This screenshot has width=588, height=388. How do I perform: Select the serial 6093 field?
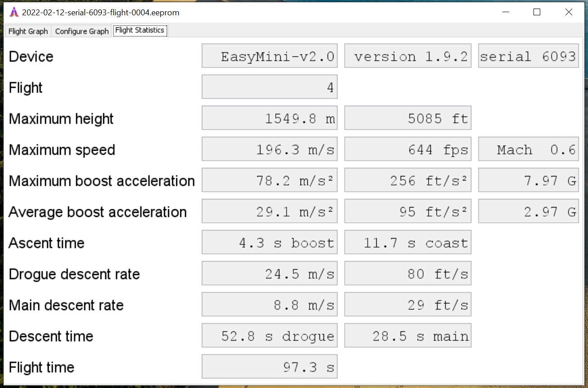(528, 56)
